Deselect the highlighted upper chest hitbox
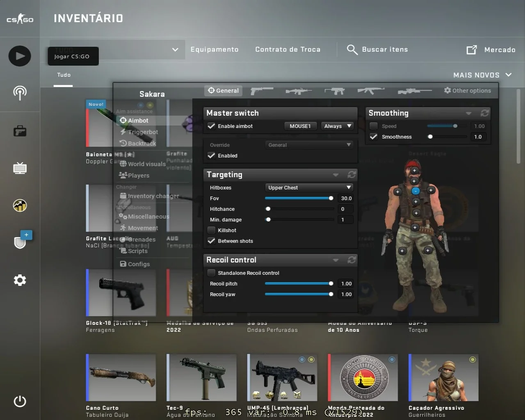 pos(415,191)
